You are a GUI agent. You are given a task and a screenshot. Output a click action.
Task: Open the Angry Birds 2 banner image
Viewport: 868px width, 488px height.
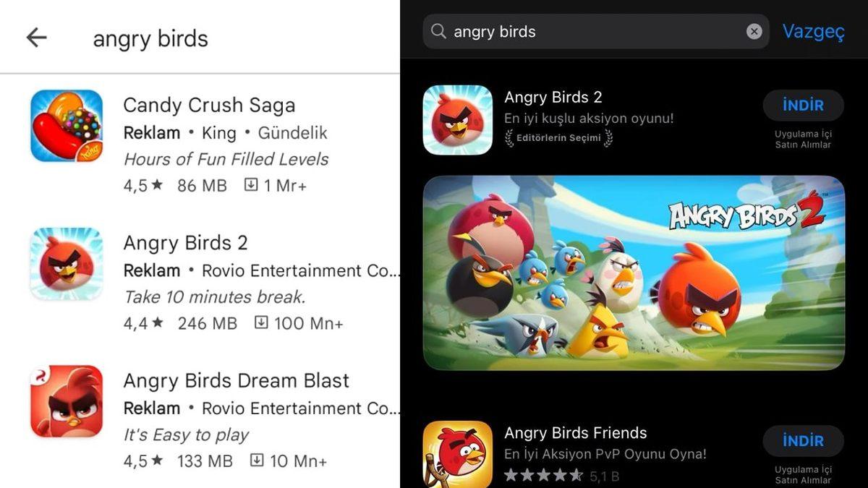click(634, 273)
